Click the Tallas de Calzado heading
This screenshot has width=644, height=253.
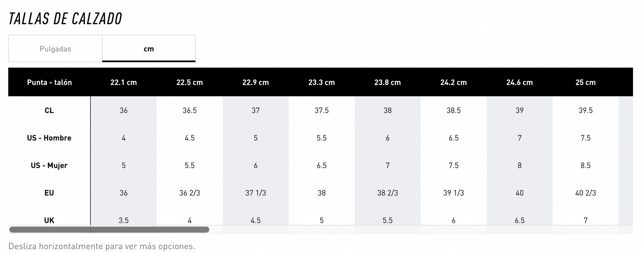pyautogui.click(x=66, y=19)
